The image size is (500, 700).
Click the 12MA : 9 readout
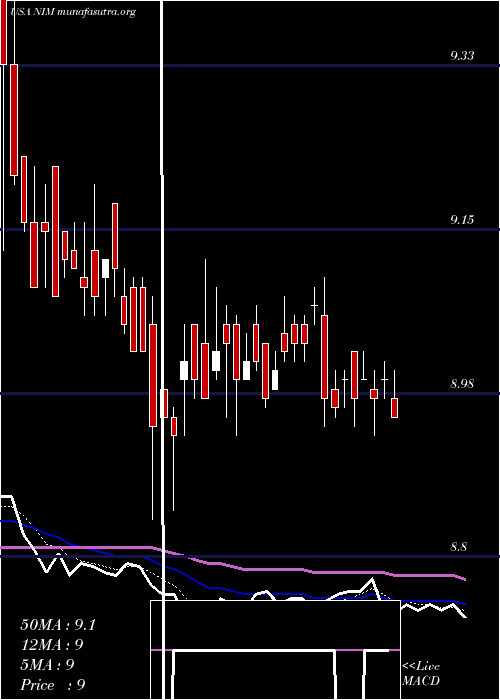click(52, 645)
